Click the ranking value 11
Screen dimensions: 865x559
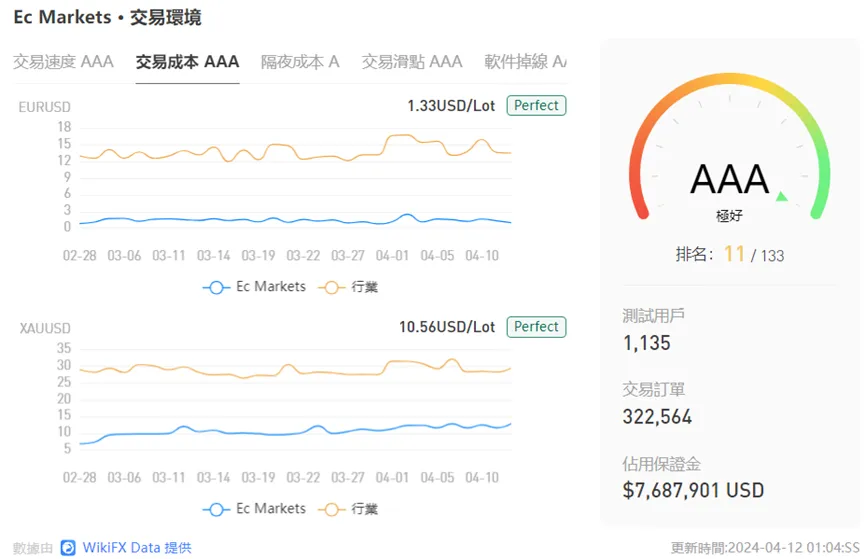pos(734,254)
